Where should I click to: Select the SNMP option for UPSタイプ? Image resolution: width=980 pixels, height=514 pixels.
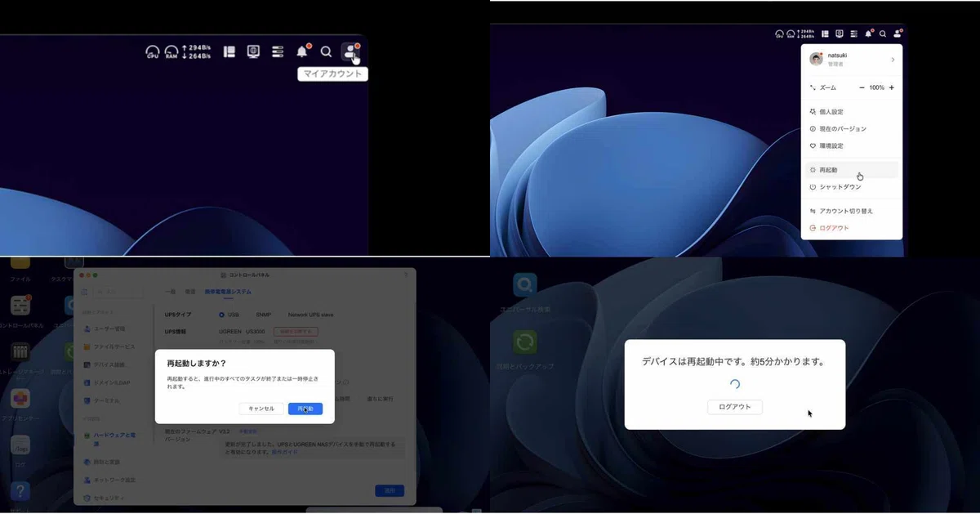click(263, 315)
